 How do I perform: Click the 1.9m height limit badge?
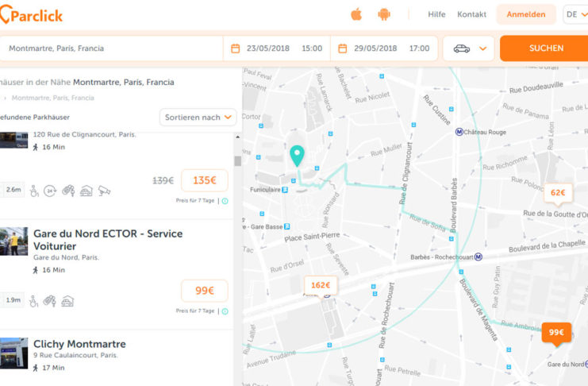(13, 300)
